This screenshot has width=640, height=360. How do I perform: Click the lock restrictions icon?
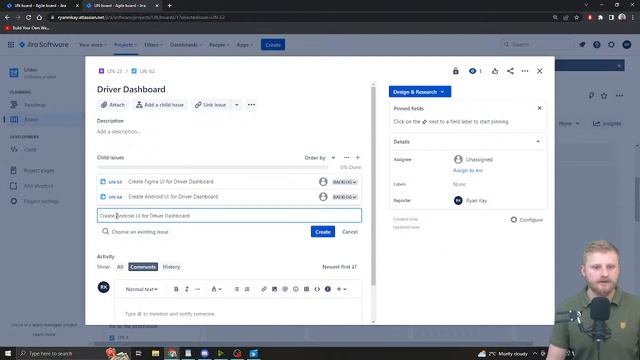pyautogui.click(x=456, y=71)
